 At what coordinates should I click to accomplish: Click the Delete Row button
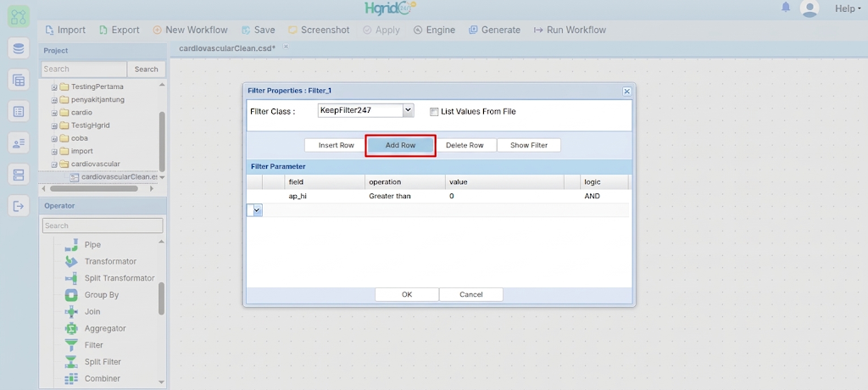[465, 145]
